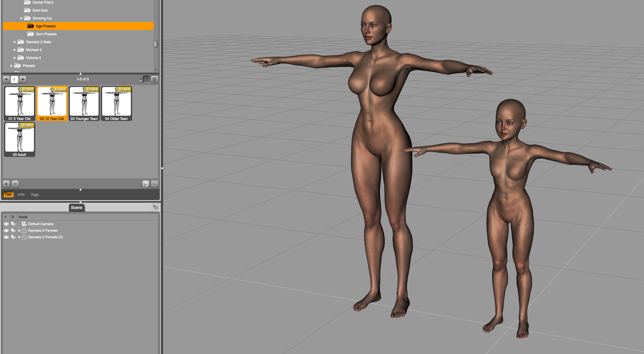Open the Scene pane options menu
The height and width of the screenshot is (354, 644).
156,207
